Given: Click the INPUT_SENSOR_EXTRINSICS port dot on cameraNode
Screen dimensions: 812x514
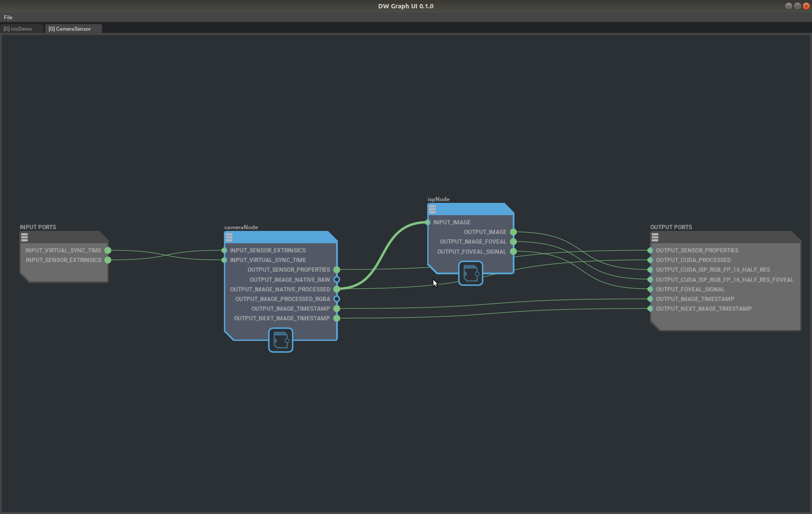Looking at the screenshot, I should click(223, 250).
